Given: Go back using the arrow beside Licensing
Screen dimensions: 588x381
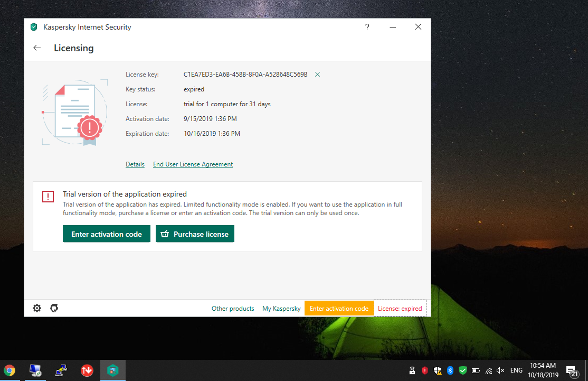Looking at the screenshot, I should [37, 48].
